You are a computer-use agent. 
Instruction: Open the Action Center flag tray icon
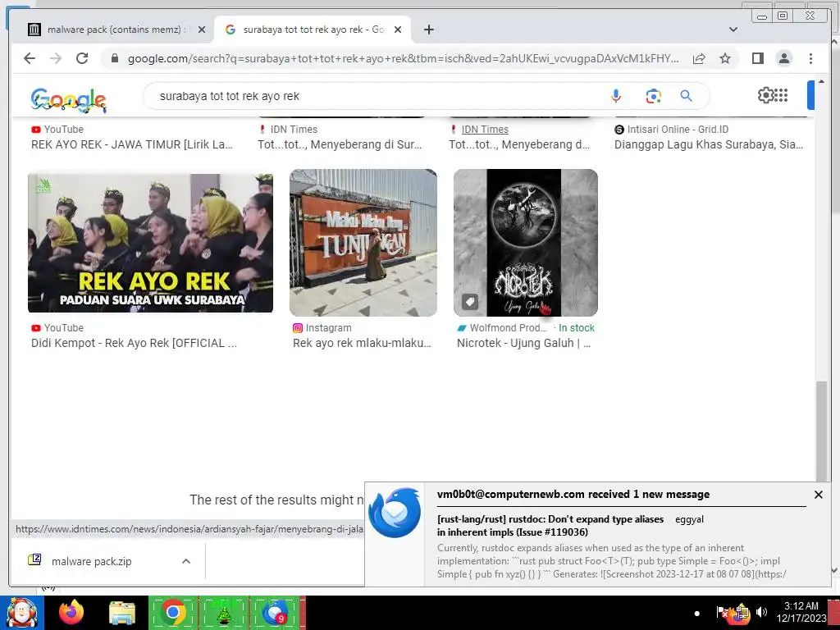pos(722,612)
